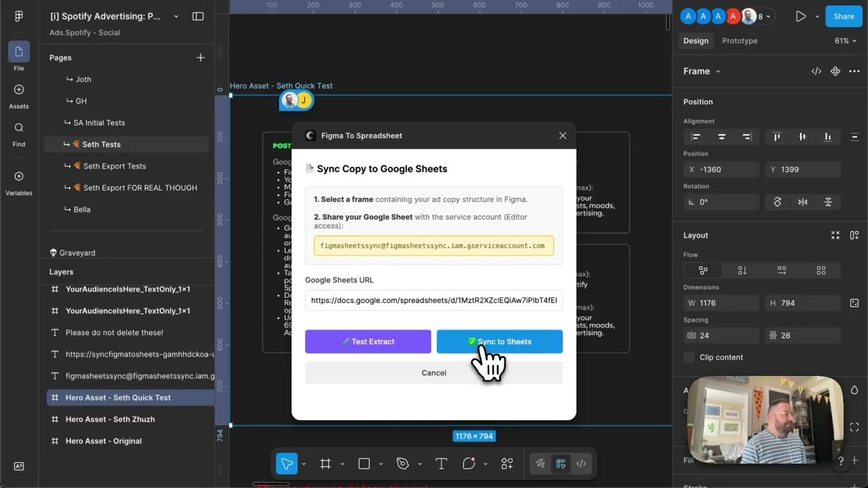
Task: Toggle the sidebar layout icon near file name
Action: tap(198, 16)
